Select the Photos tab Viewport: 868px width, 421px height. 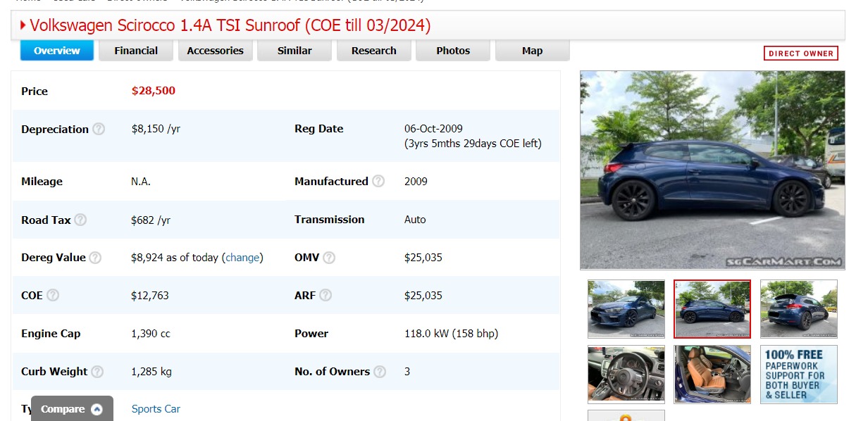(x=453, y=51)
